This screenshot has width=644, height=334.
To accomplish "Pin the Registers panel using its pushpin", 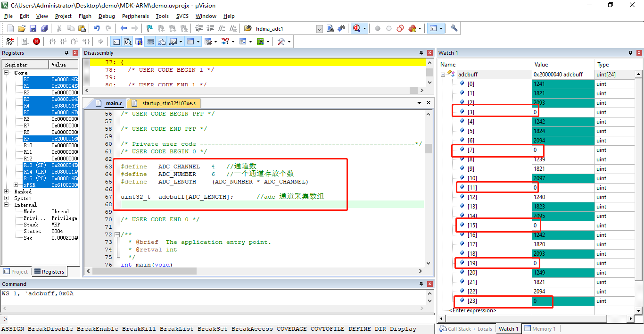I will pos(66,52).
